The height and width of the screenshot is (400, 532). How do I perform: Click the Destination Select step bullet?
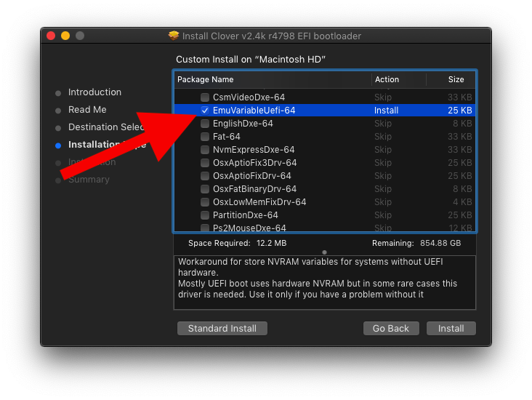pos(58,128)
